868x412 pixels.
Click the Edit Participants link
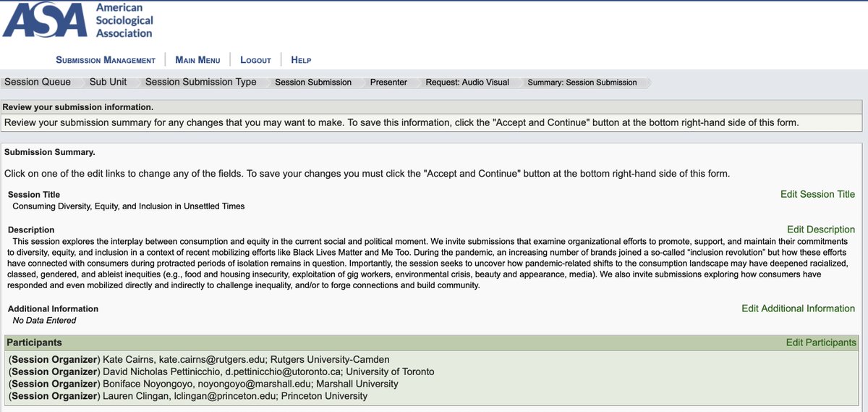click(821, 342)
